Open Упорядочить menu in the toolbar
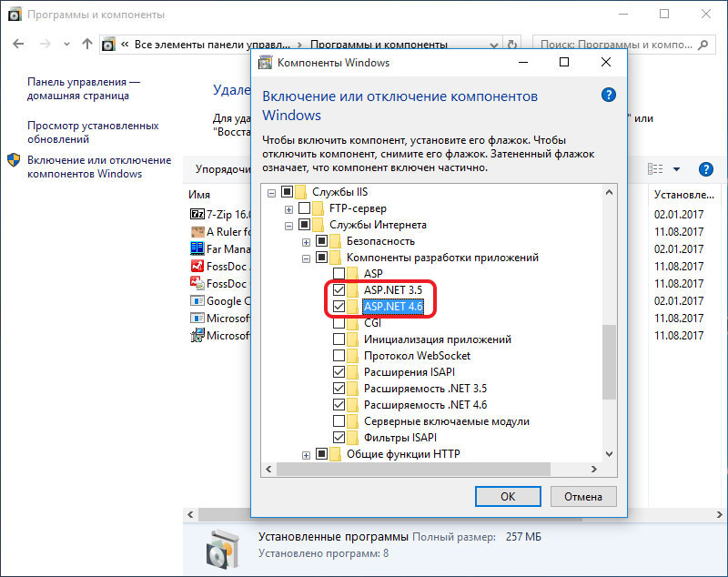728x577 pixels. pos(223,169)
